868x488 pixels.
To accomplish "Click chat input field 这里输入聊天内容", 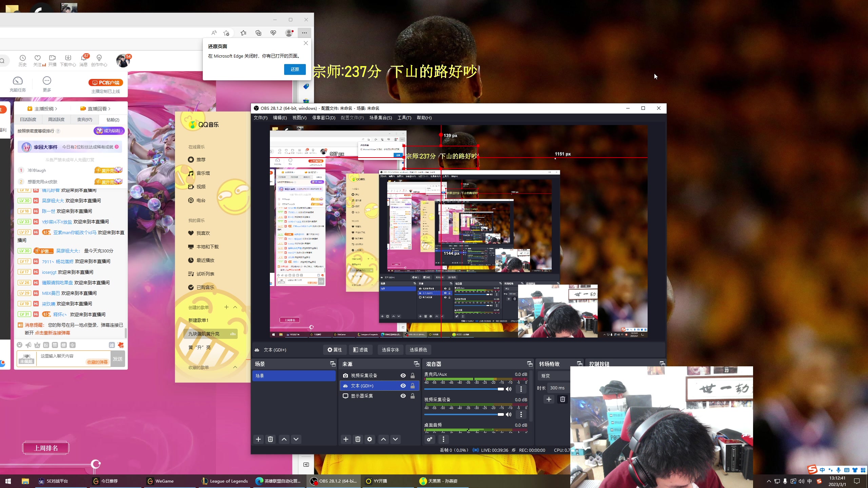I will click(73, 358).
